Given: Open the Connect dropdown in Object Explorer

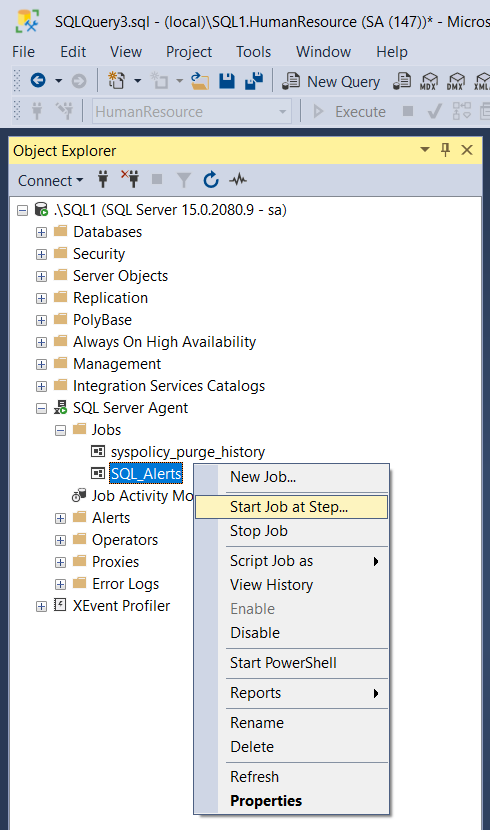Looking at the screenshot, I should click(x=50, y=181).
